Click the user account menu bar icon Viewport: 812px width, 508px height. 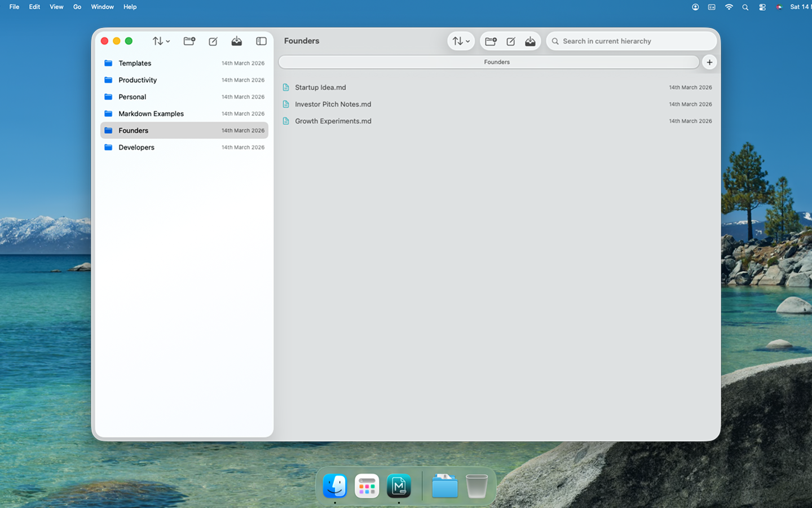coord(695,7)
